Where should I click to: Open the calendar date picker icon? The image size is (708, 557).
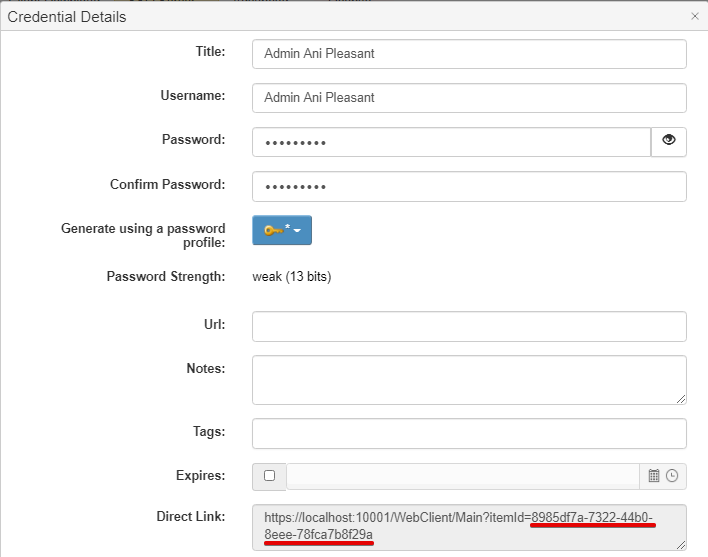tap(654, 476)
